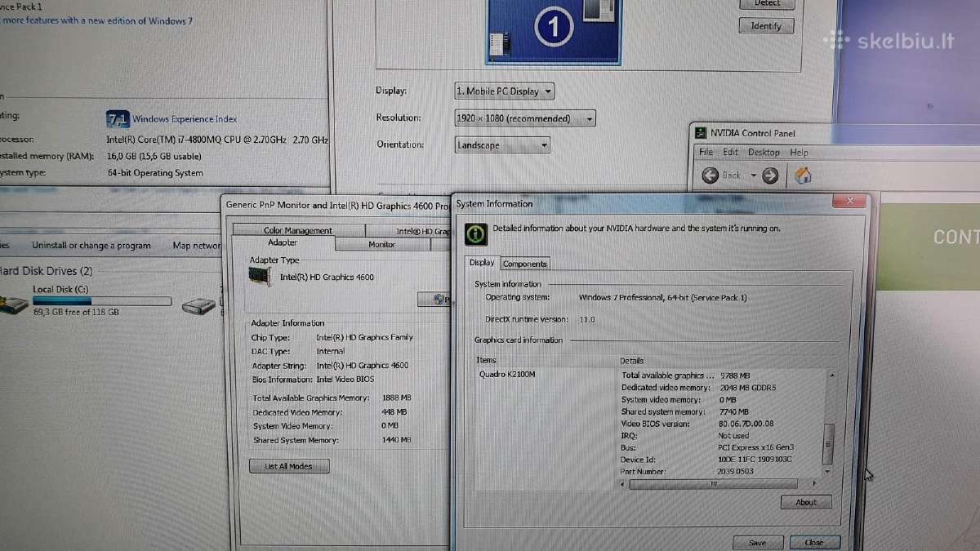Click the Video BIOS version 80.06.7D.00.08 value
Image resolution: width=980 pixels, height=551 pixels.
pos(746,424)
